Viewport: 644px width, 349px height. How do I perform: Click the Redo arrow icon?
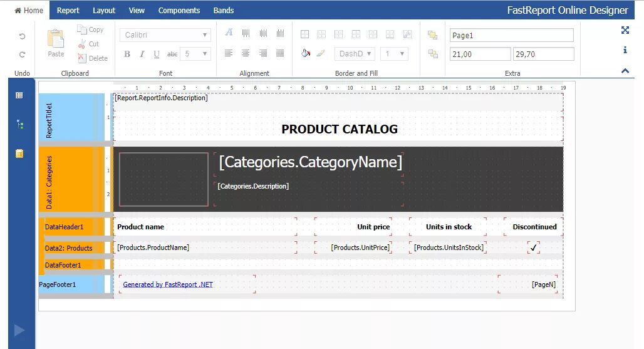pos(22,54)
